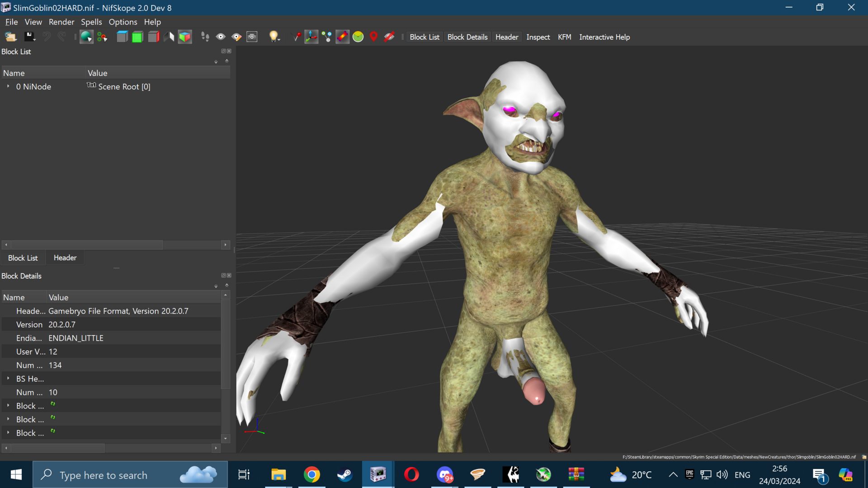
Task: Float the Block List panel icon
Action: (223, 51)
